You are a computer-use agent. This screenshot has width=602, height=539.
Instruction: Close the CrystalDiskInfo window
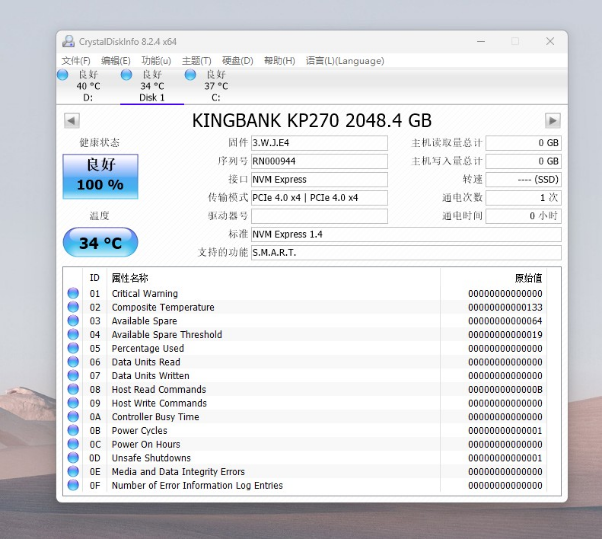coord(550,41)
